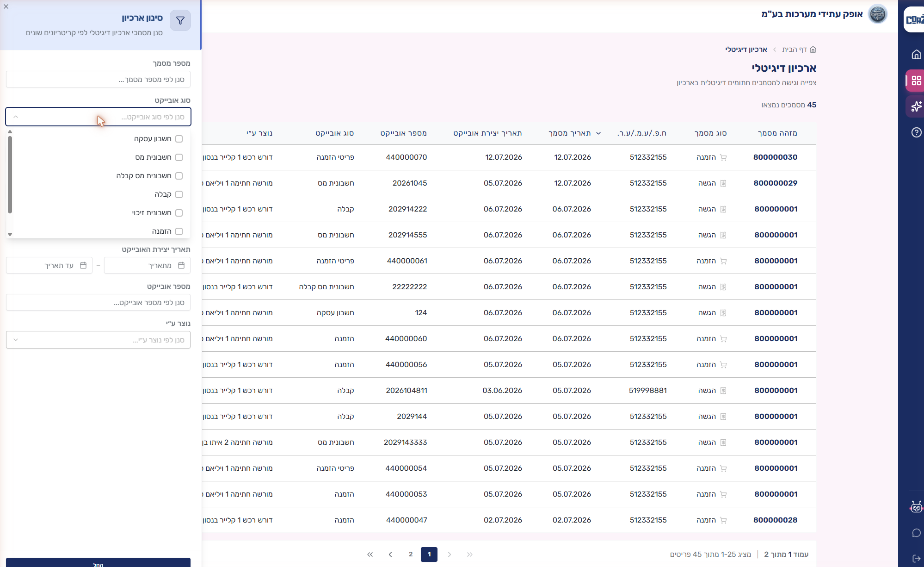The image size is (924, 567).
Task: Click the מספר מסמך filter input
Action: point(98,79)
